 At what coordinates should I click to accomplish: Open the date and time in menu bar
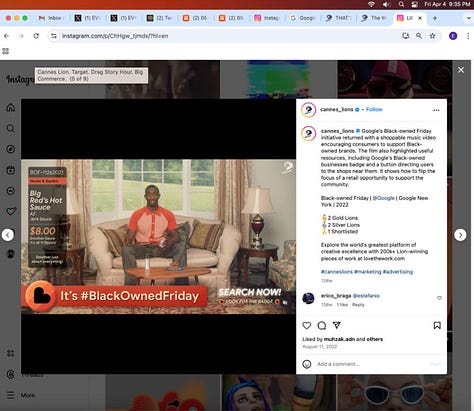pyautogui.click(x=447, y=4)
